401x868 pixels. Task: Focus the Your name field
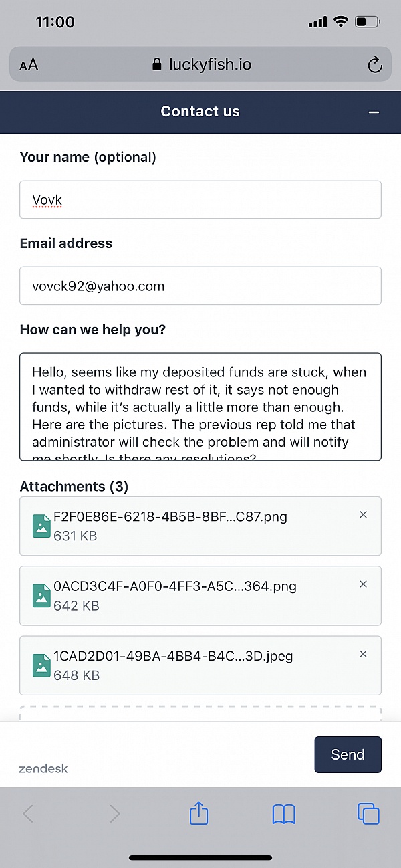200,199
